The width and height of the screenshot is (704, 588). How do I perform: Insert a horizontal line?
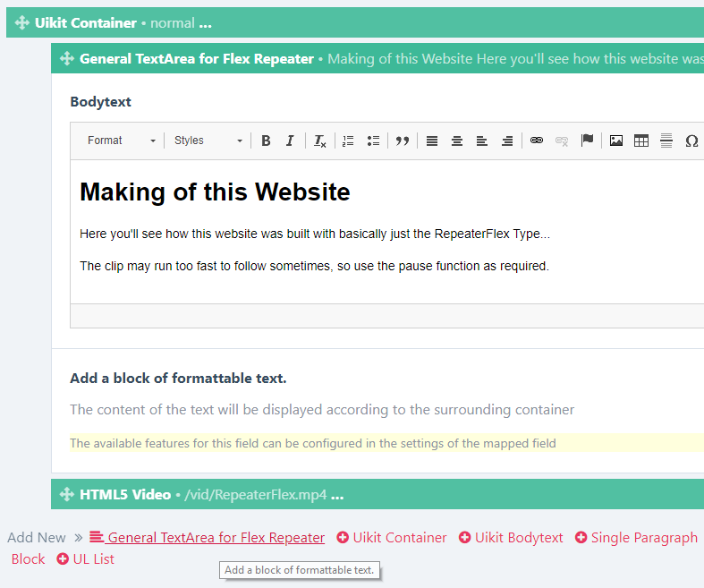point(666,141)
